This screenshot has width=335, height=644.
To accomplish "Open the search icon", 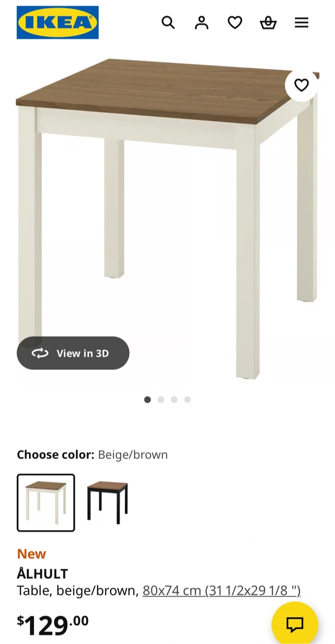I will pos(168,22).
